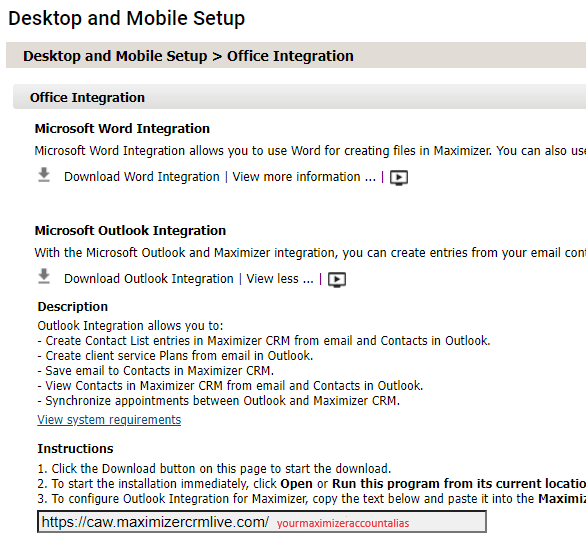Click the Microsoft Outlook Integration heading
This screenshot has width=588, height=541.
pos(130,231)
